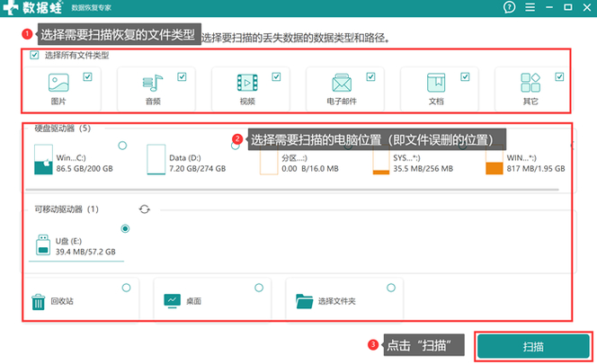The image size is (597, 364).
Task: Click the 其它 other types icon
Action: (x=530, y=83)
